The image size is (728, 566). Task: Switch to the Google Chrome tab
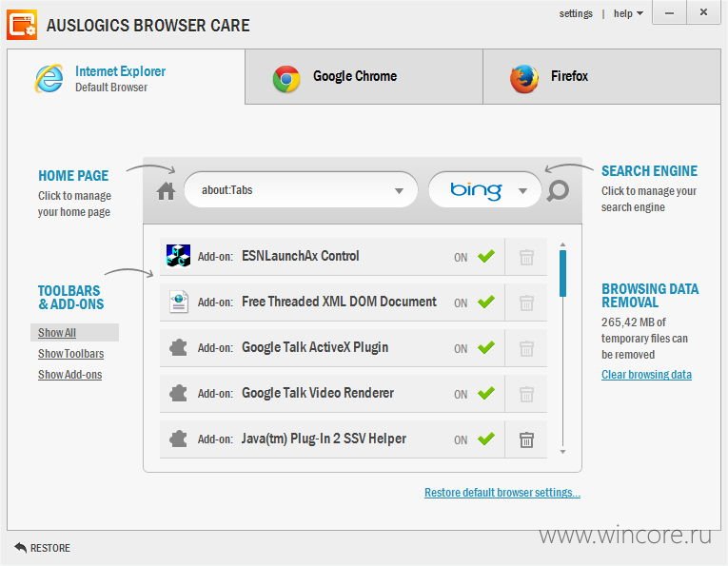[364, 77]
